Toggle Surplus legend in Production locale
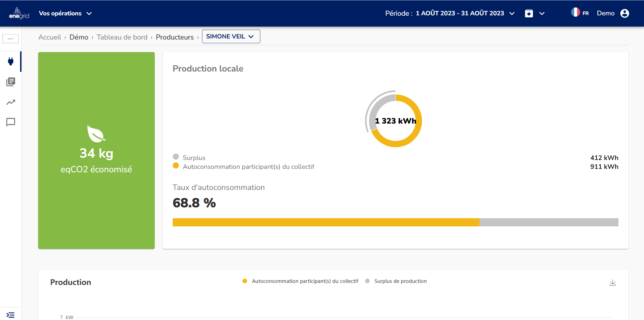Viewport: 644px width, 320px height. tap(194, 158)
